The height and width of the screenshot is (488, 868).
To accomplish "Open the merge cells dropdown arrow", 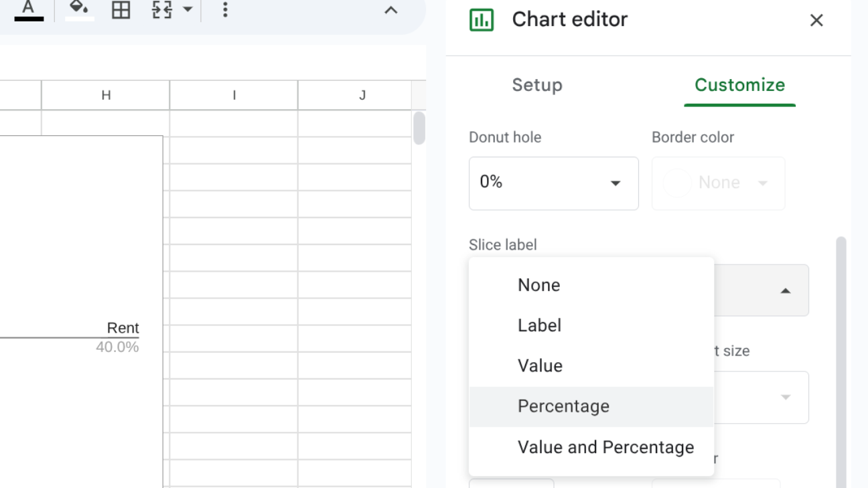I will [x=188, y=11].
